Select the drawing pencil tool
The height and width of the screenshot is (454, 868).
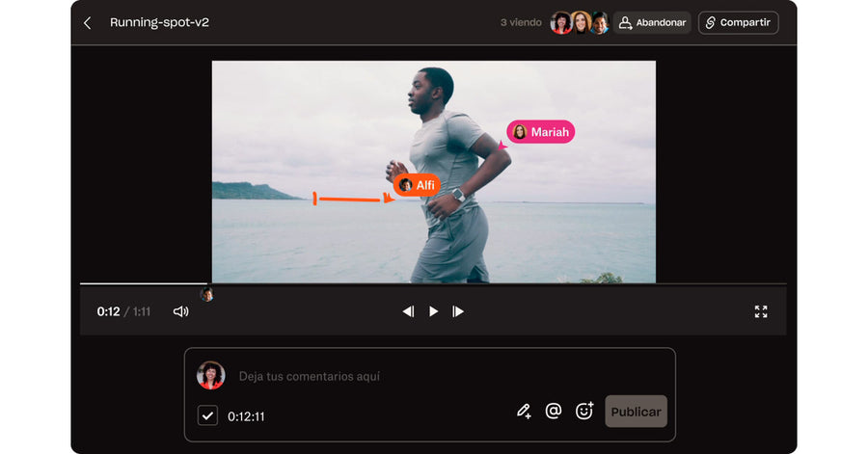[524, 411]
